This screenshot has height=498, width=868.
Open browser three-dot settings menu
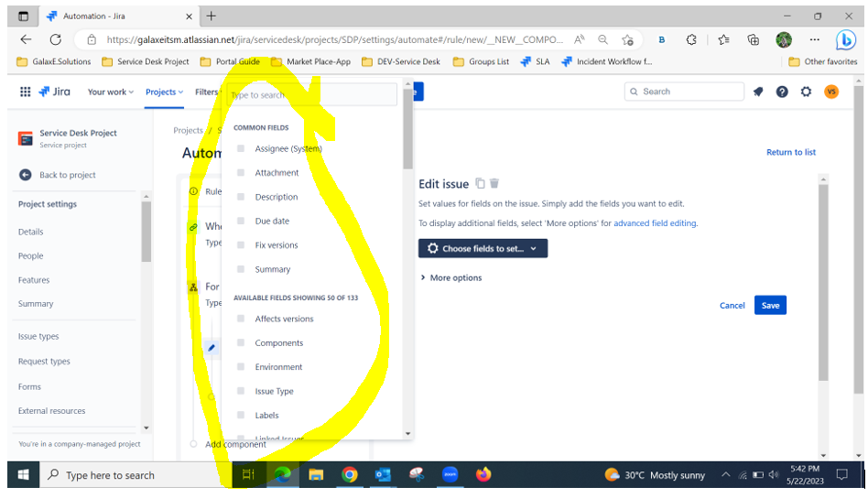[x=814, y=39]
